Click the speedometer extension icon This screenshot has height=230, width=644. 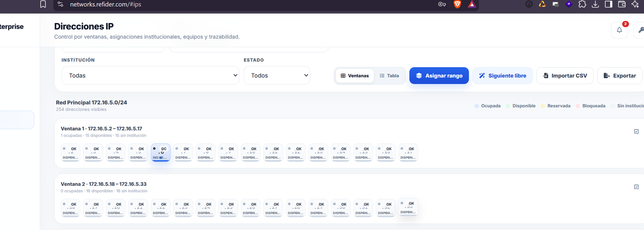point(529,4)
